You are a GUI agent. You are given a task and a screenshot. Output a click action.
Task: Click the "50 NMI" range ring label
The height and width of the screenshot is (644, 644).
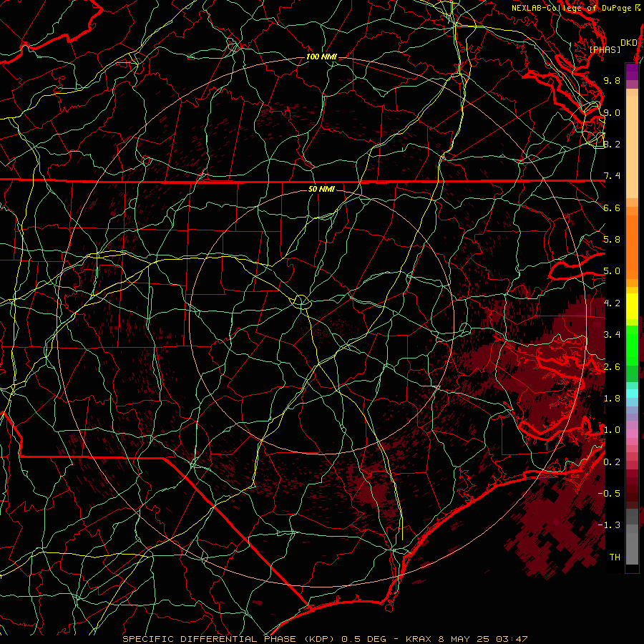(x=321, y=189)
